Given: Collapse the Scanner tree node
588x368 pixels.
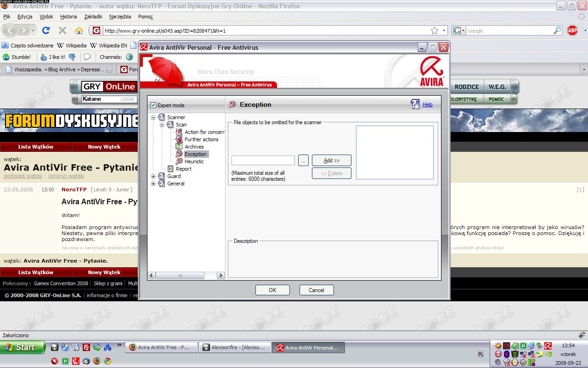Looking at the screenshot, I should [x=153, y=117].
